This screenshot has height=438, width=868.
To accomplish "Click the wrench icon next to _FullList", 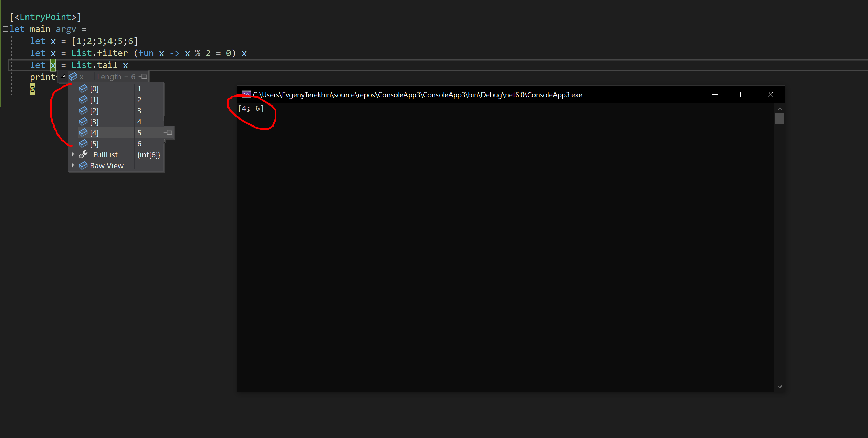I will [x=83, y=154].
